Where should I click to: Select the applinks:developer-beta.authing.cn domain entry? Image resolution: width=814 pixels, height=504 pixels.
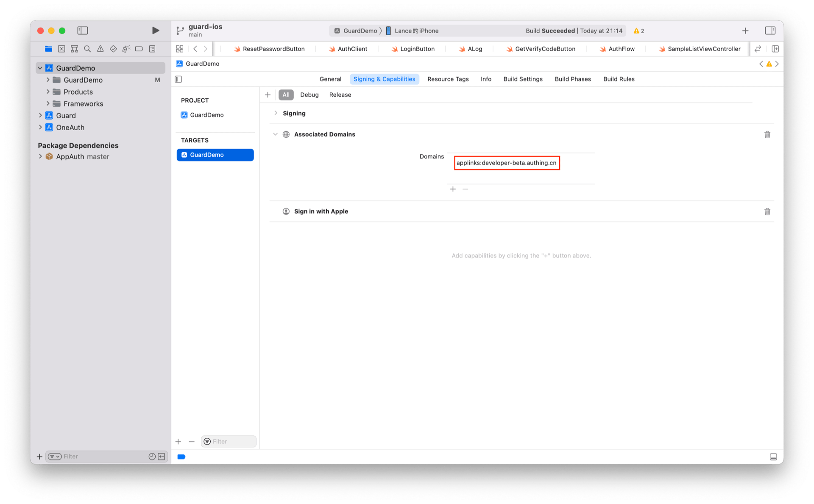pos(506,163)
